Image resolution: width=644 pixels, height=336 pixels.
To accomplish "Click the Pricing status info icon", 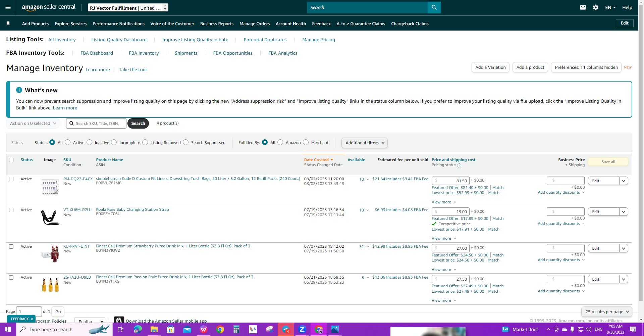I will click(459, 165).
